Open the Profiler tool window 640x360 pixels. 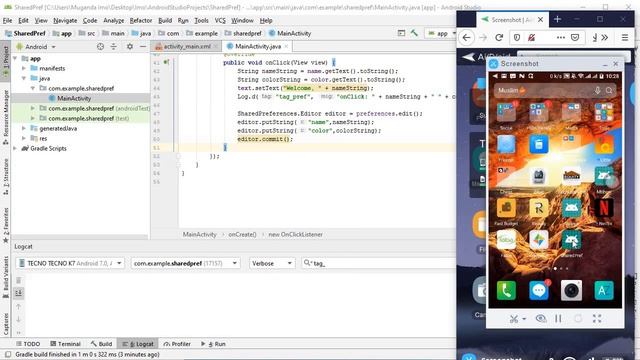point(177,344)
